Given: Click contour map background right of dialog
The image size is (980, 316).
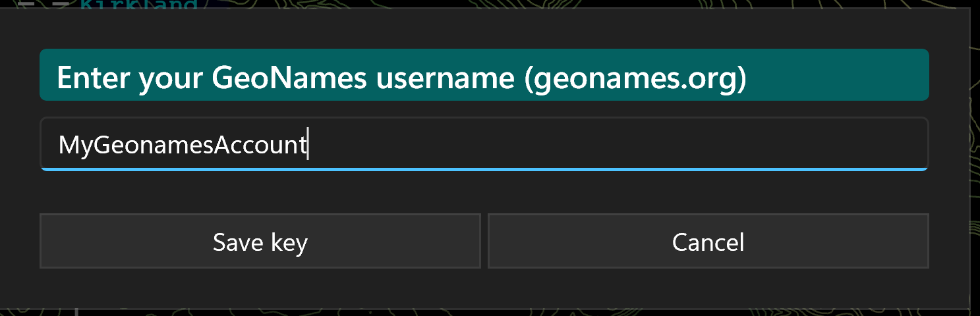Looking at the screenshot, I should coord(975,158).
